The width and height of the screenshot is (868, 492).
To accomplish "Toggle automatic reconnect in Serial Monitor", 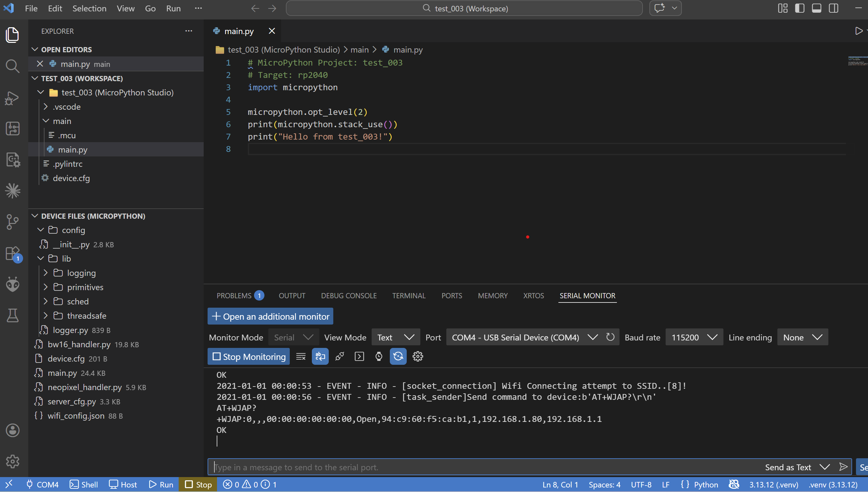I will (x=398, y=356).
